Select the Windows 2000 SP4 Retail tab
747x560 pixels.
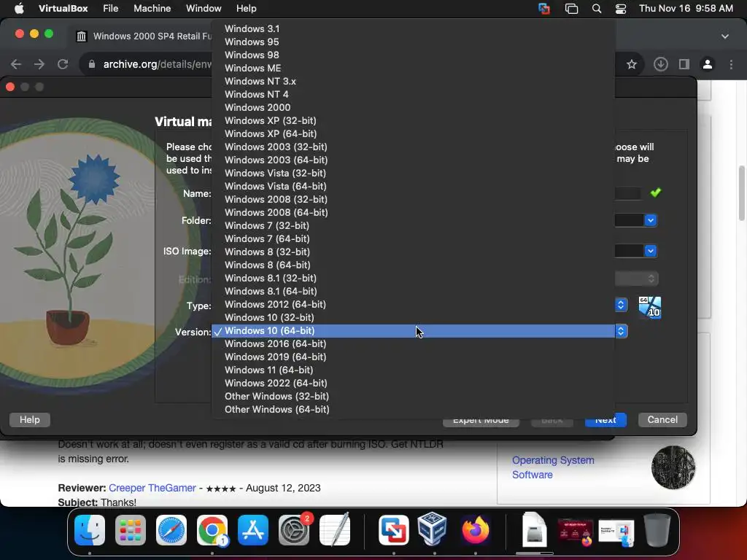[143, 36]
